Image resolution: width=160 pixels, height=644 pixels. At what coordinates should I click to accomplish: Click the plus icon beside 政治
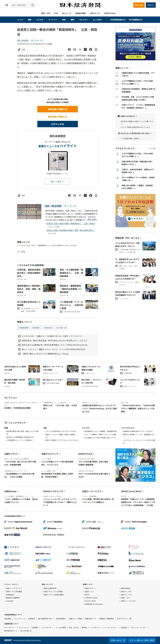(x=19, y=252)
